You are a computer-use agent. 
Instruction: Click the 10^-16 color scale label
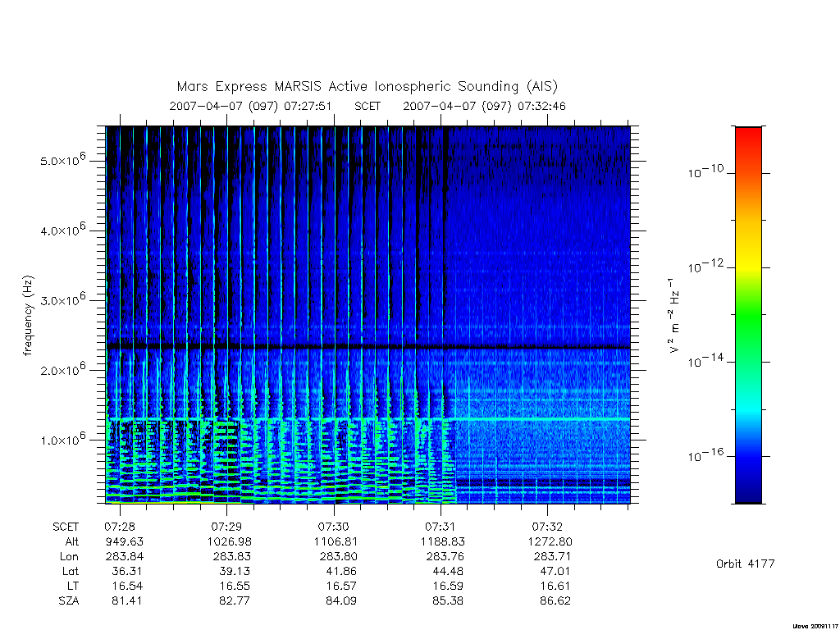705,455
